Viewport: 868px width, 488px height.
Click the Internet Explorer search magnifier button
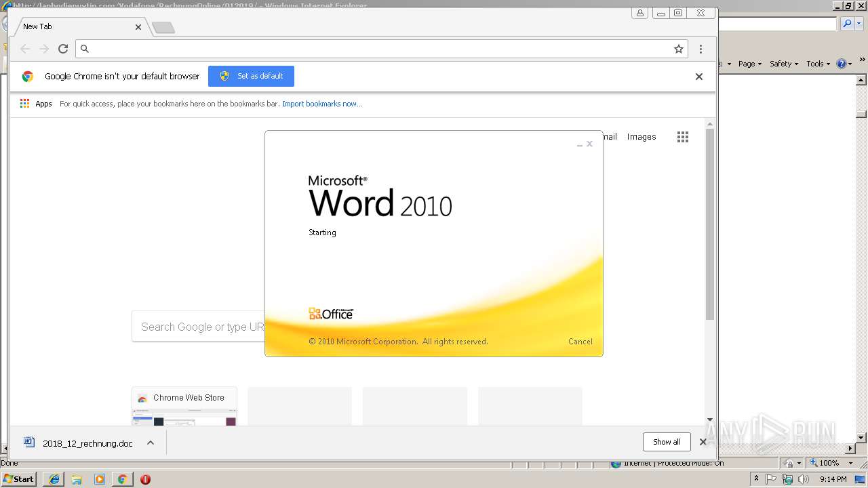click(x=847, y=24)
